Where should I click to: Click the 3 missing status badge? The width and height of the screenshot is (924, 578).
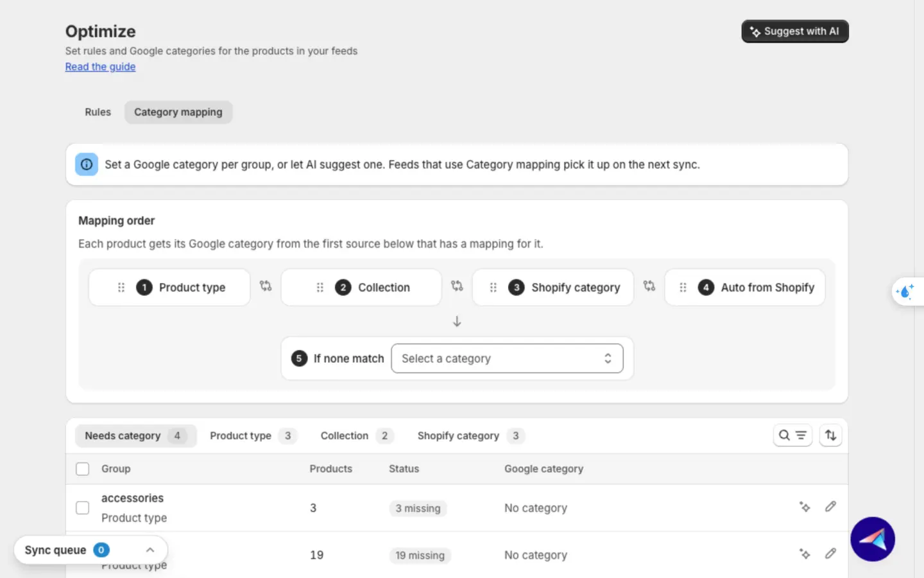[x=418, y=508]
